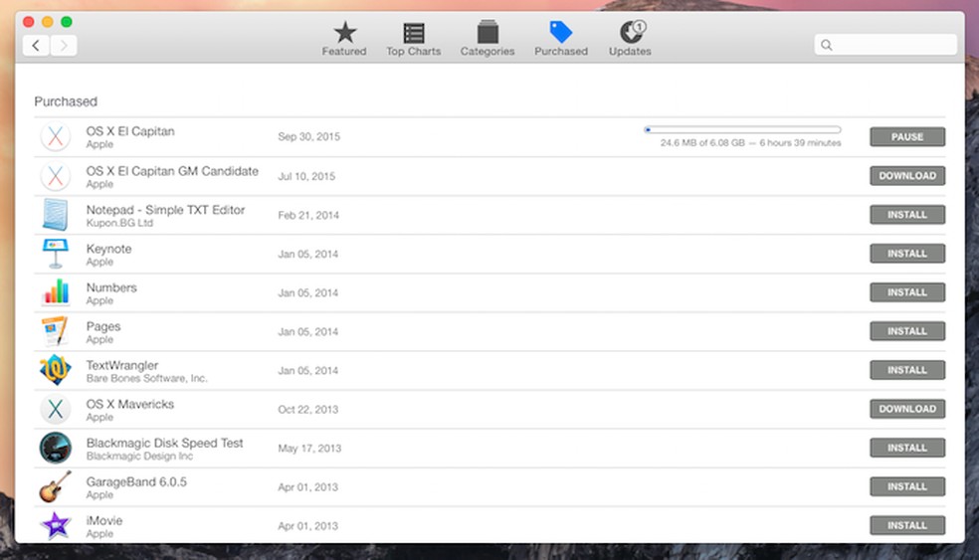Click developer name Kupon.BG Ltd

(119, 223)
